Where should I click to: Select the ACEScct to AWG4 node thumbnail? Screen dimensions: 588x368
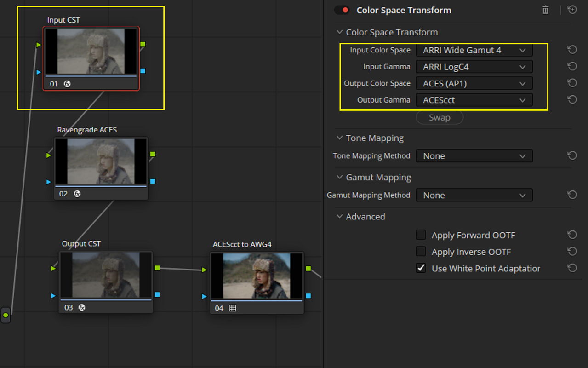point(257,276)
